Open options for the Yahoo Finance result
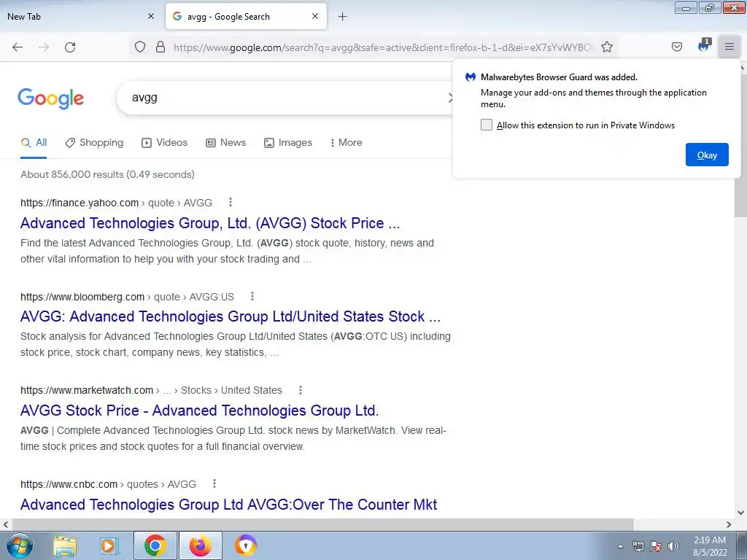This screenshot has width=747, height=560. click(230, 203)
